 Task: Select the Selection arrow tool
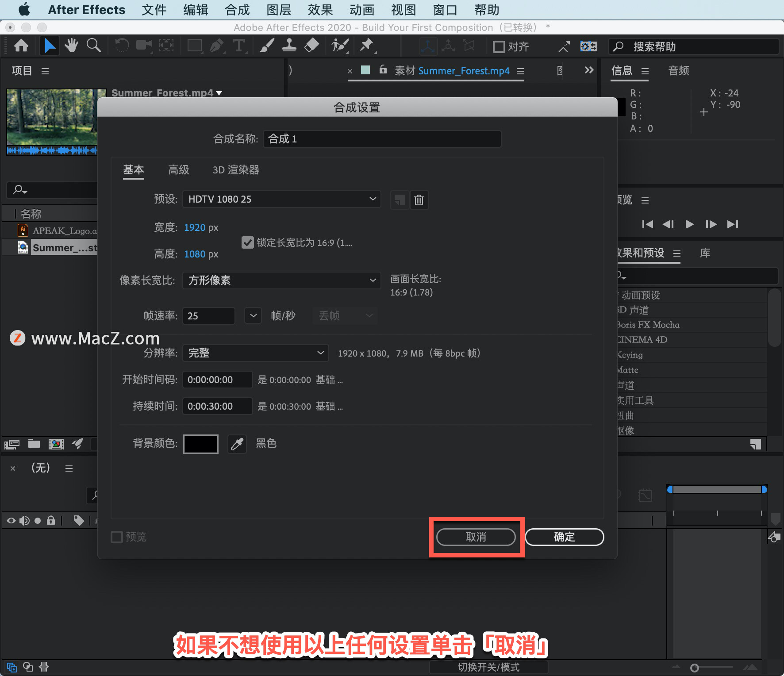coord(50,46)
